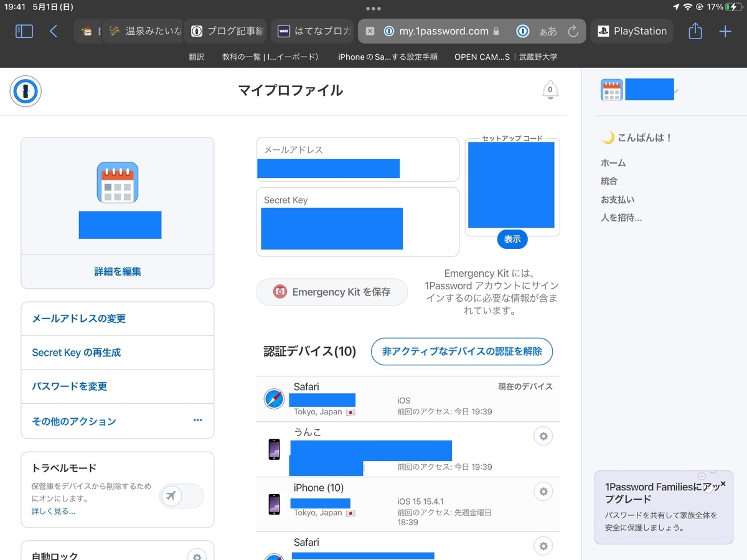
Task: Open その他のアクション ellipsis menu
Action: point(197,420)
